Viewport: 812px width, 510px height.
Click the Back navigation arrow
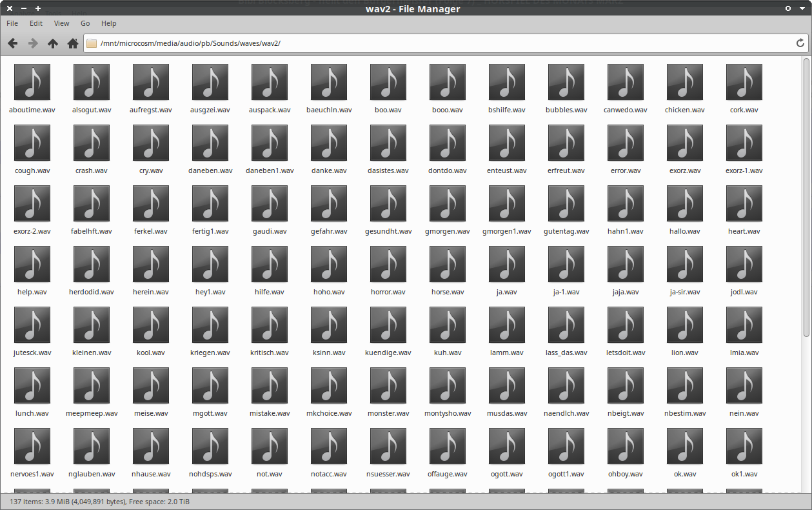coord(12,43)
